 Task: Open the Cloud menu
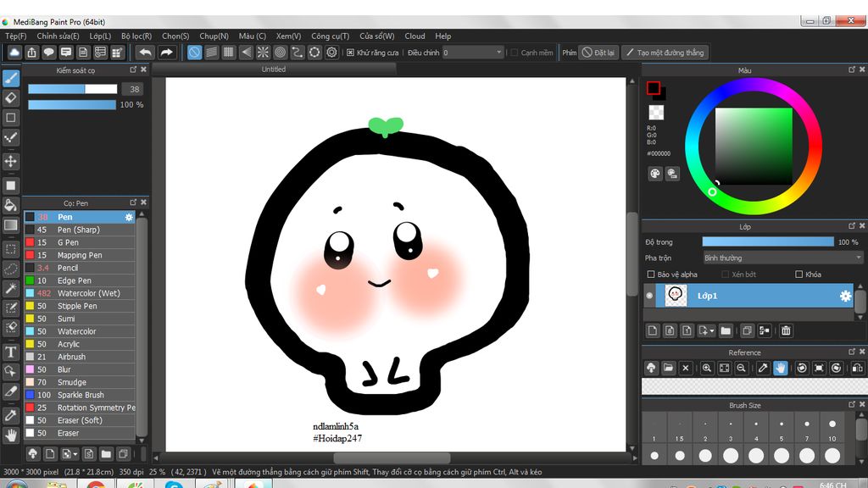415,36
